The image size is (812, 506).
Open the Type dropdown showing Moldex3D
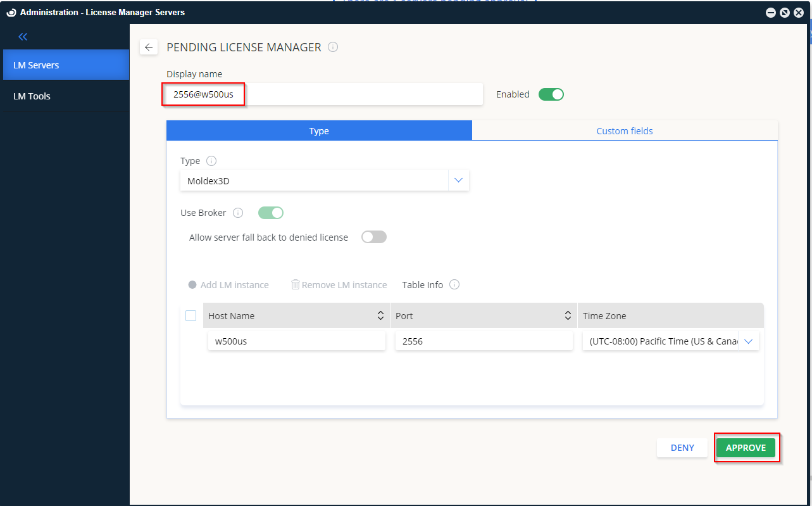458,180
